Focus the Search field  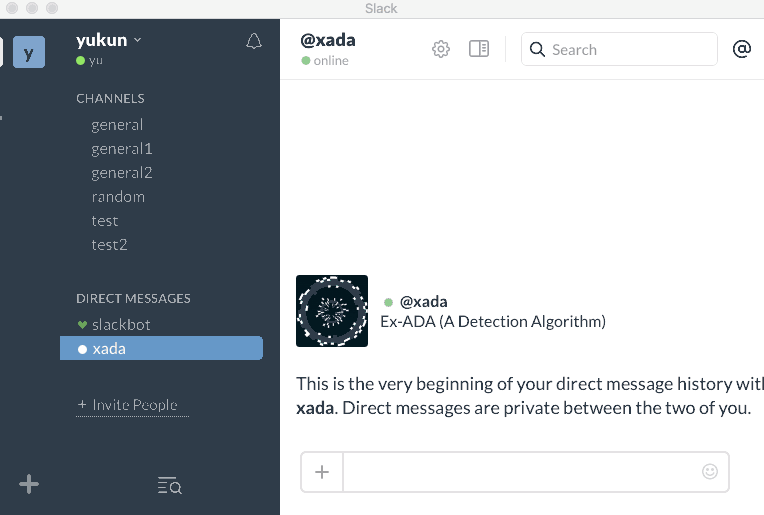point(619,49)
